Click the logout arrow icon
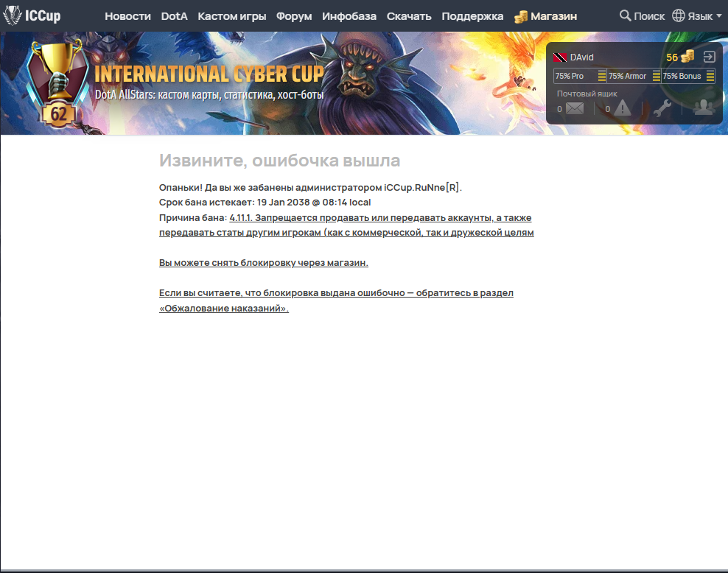Screen dimensions: 728x573 709,57
